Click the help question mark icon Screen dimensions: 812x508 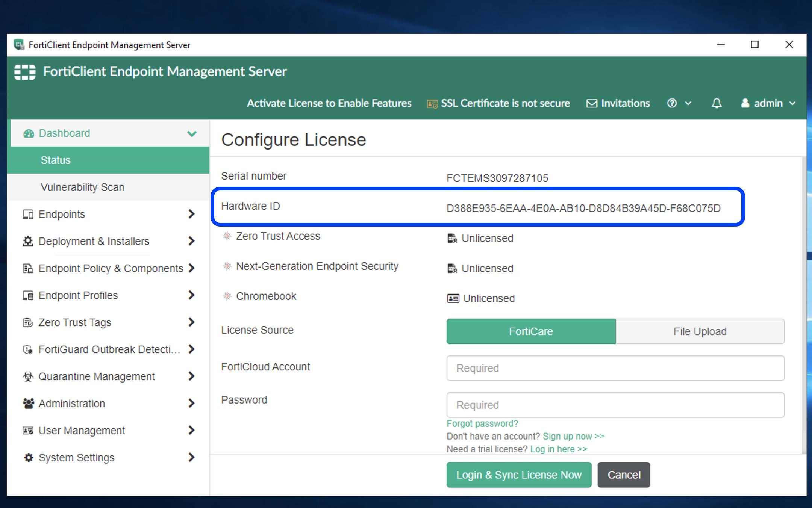click(x=672, y=103)
